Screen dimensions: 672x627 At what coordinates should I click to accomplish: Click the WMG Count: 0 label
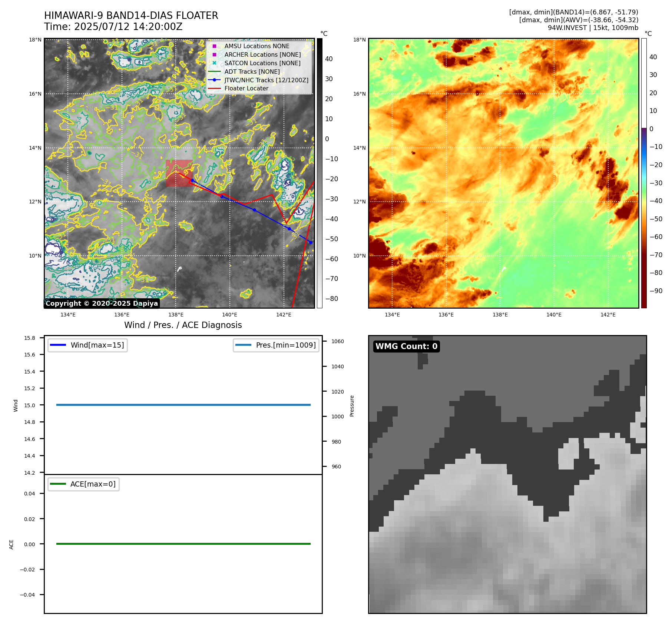click(x=407, y=346)
